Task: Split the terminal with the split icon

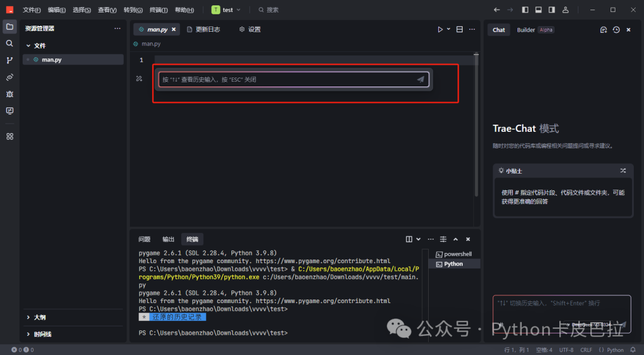Action: (x=408, y=239)
